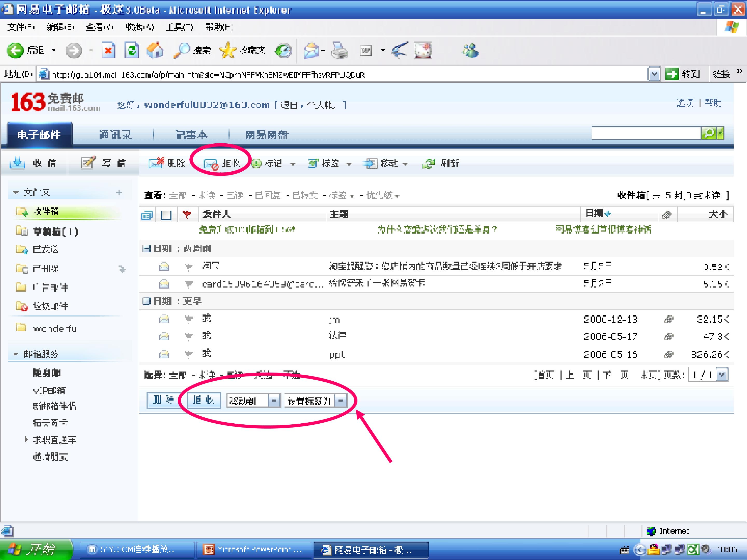
Task: Click the Reject (拒收) toolbar icon
Action: point(211,164)
